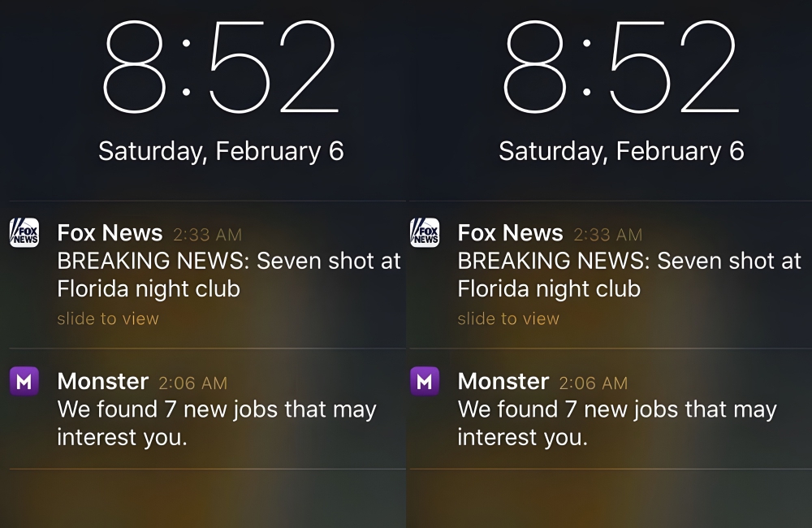
Task: Click Saturday, February 6 date on right screen
Action: pos(621,151)
